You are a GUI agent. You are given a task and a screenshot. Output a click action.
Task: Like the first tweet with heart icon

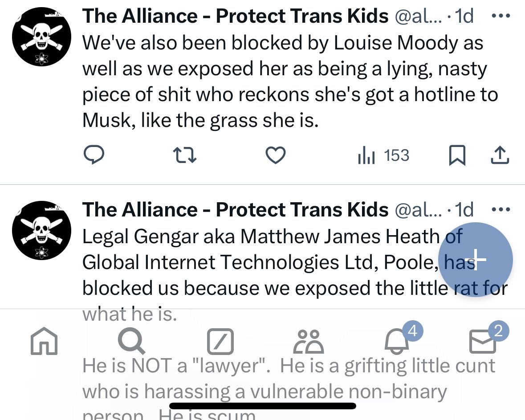pos(275,155)
